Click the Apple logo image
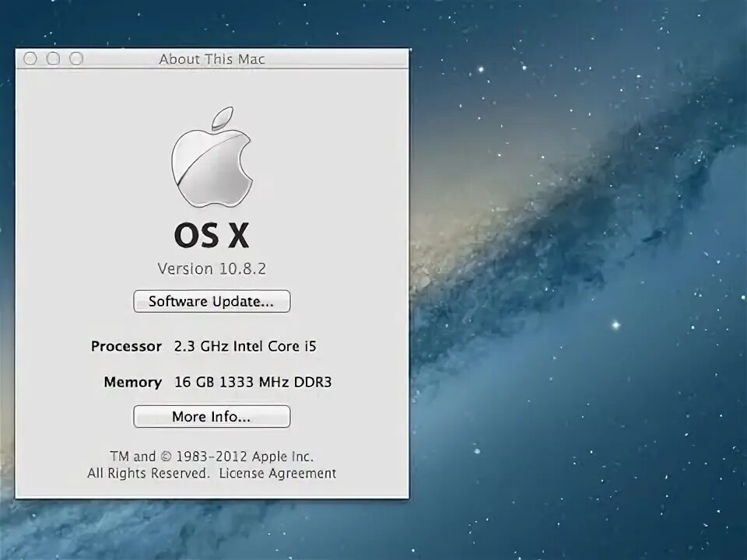The image size is (747, 560). pos(212,157)
